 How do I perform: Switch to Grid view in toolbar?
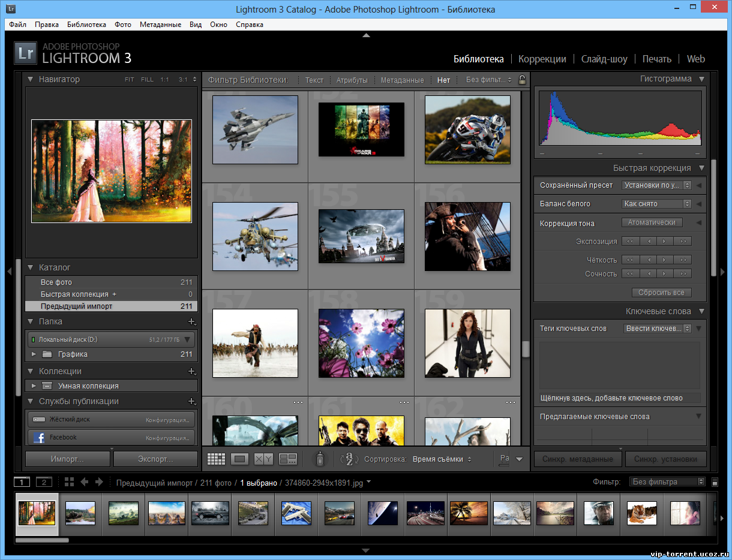pyautogui.click(x=216, y=459)
